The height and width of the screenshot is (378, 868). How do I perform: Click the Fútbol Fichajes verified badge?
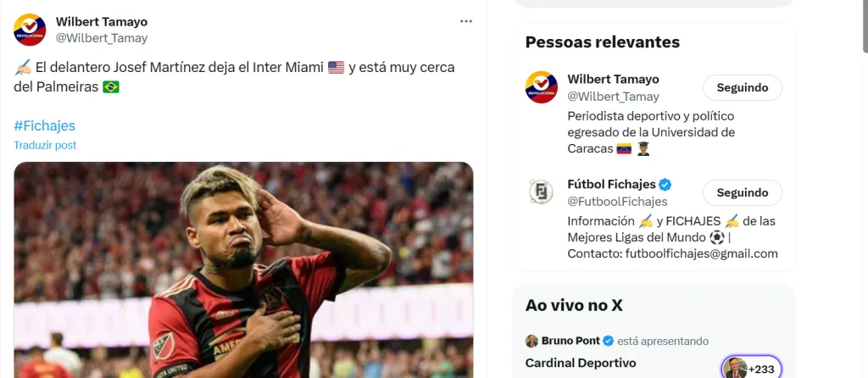coord(666,185)
